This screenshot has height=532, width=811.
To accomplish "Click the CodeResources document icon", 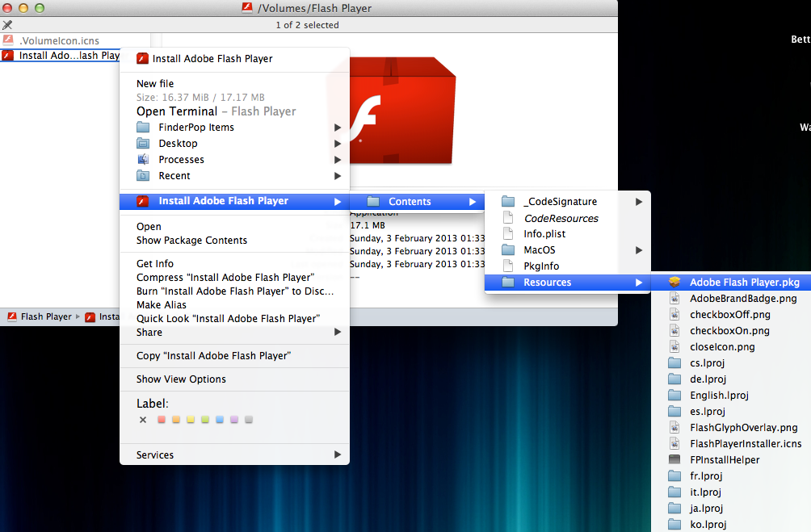I will pos(508,218).
